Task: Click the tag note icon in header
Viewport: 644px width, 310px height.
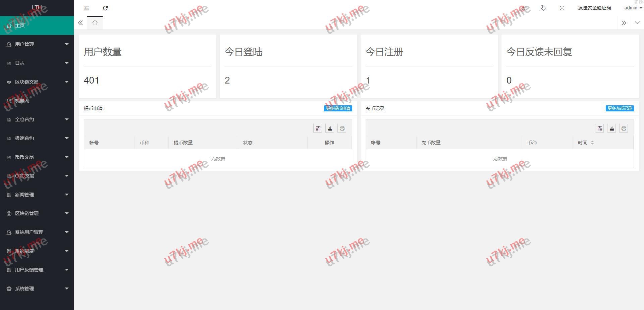Action: [543, 8]
